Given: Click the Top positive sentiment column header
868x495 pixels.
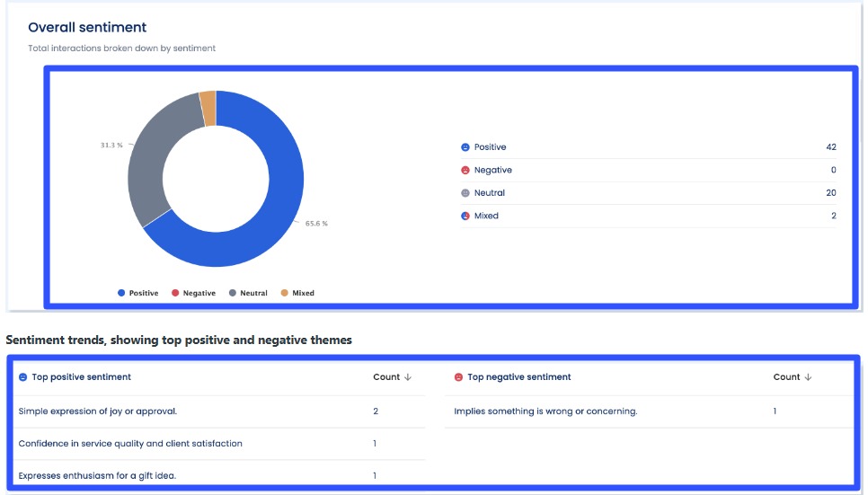Looking at the screenshot, I should 81,377.
